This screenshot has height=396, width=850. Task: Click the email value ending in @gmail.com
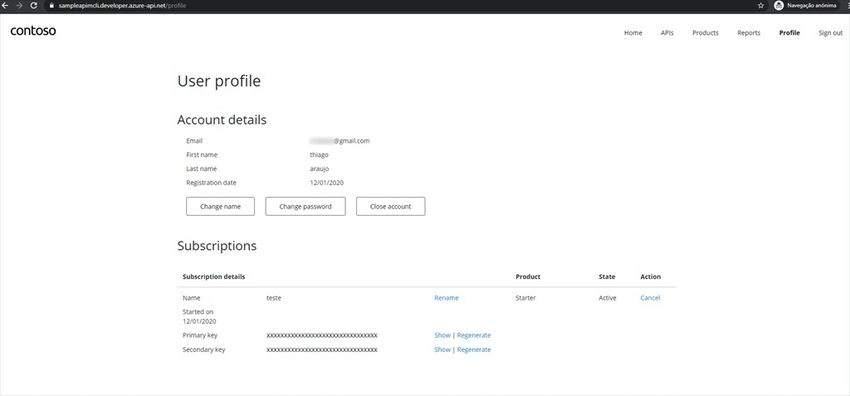[x=339, y=141]
